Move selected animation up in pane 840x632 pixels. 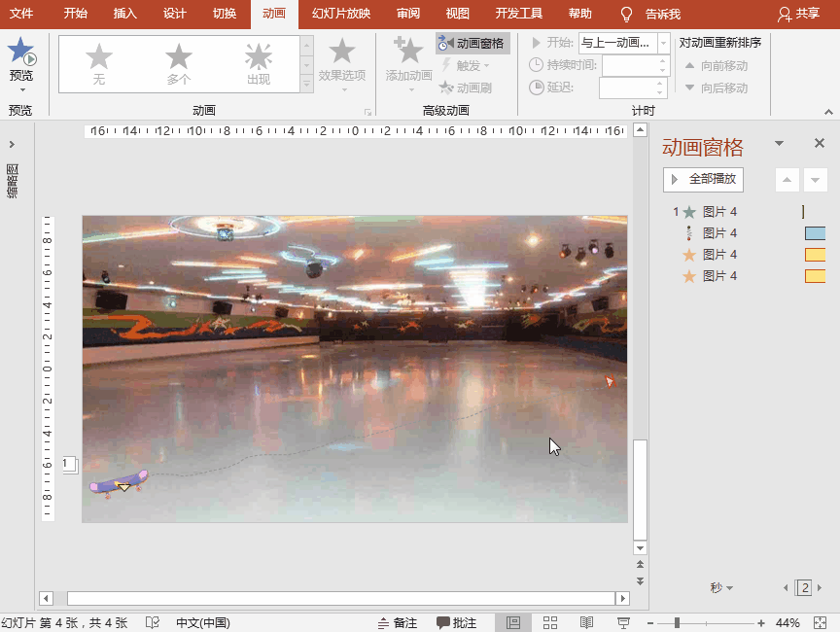click(787, 180)
